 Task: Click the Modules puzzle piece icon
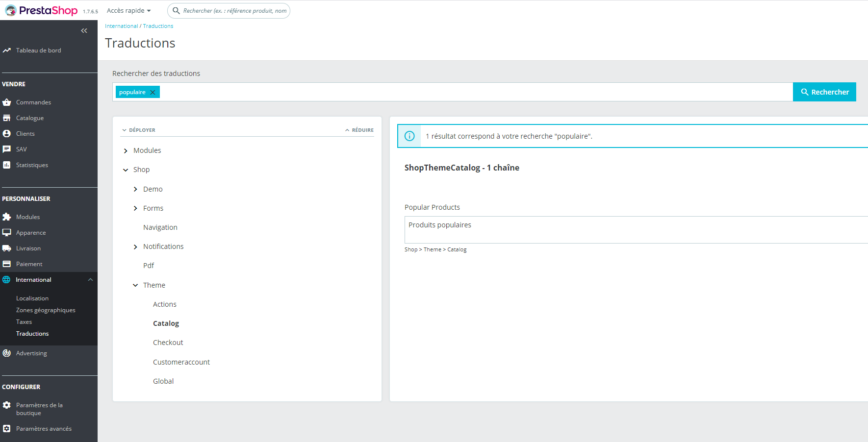tap(7, 217)
